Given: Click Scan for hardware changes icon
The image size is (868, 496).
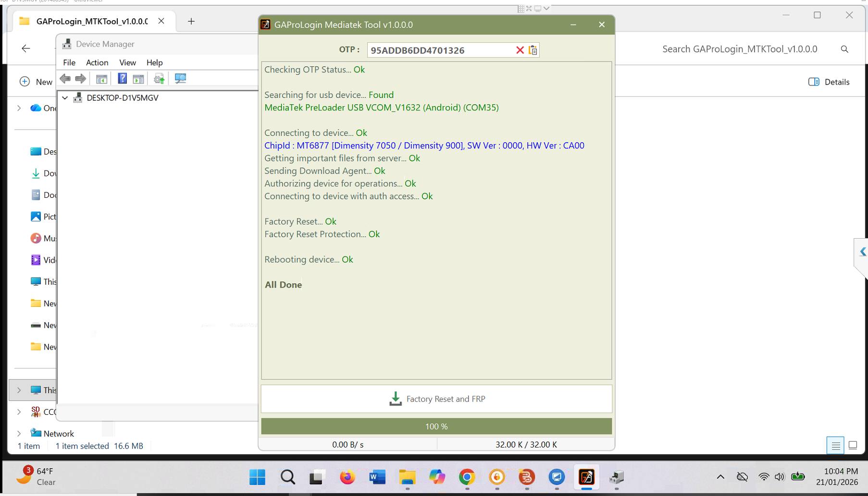Looking at the screenshot, I should click(x=181, y=78).
